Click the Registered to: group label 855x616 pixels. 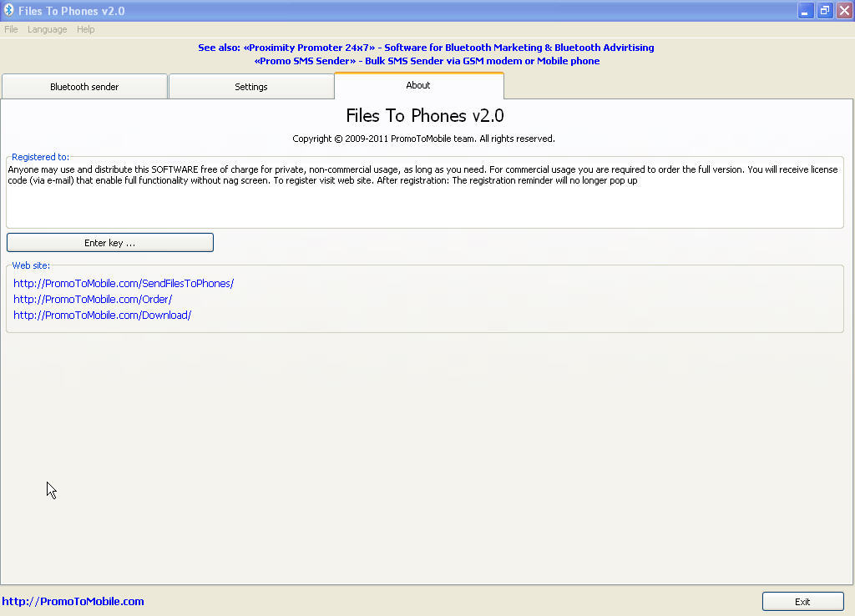40,157
